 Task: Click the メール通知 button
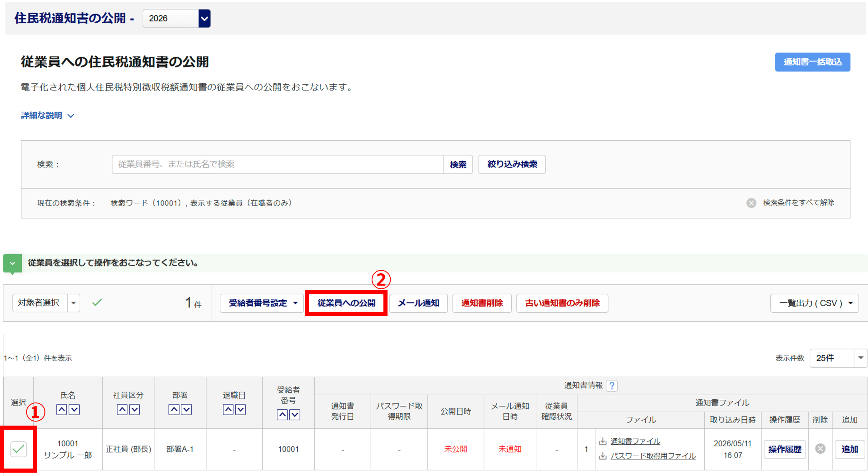tap(418, 303)
